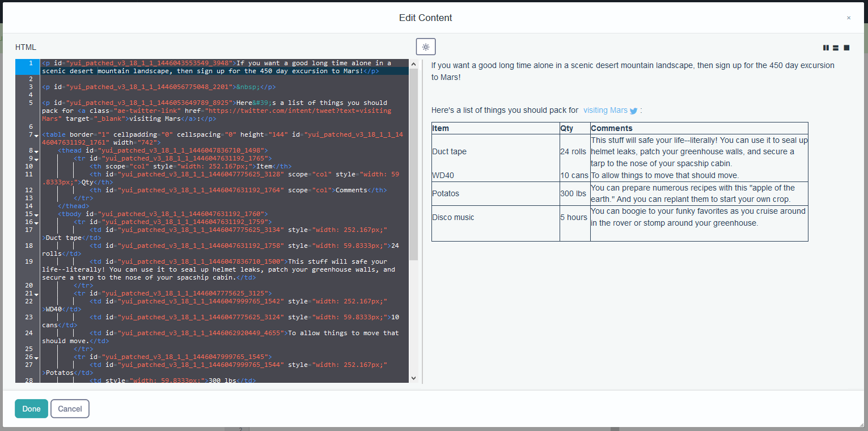This screenshot has width=868, height=431.
Task: Switch to stacked horizontal split layout
Action: coord(836,48)
